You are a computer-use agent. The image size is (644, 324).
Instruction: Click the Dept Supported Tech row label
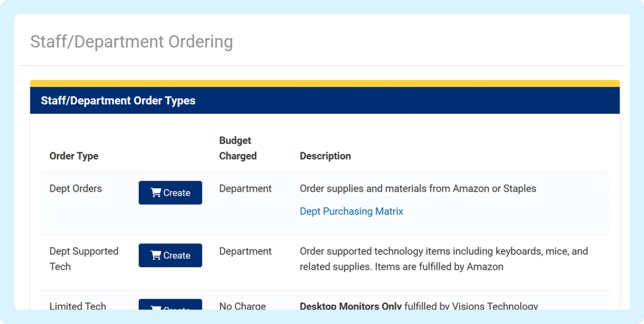tap(84, 258)
